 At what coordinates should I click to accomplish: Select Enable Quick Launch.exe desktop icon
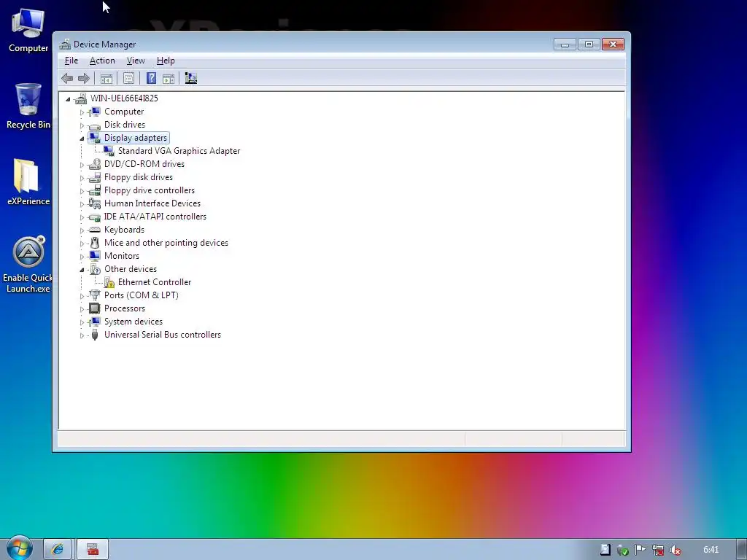pyautogui.click(x=28, y=264)
